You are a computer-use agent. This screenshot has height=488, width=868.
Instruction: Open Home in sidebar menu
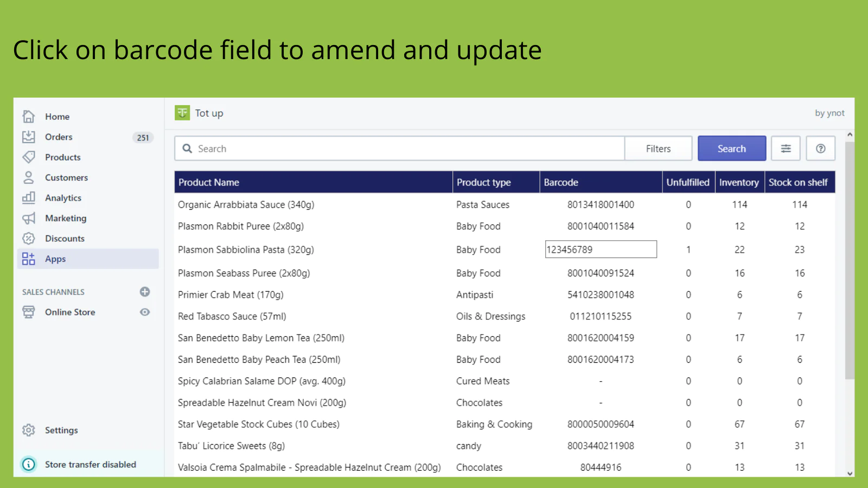pos(58,117)
